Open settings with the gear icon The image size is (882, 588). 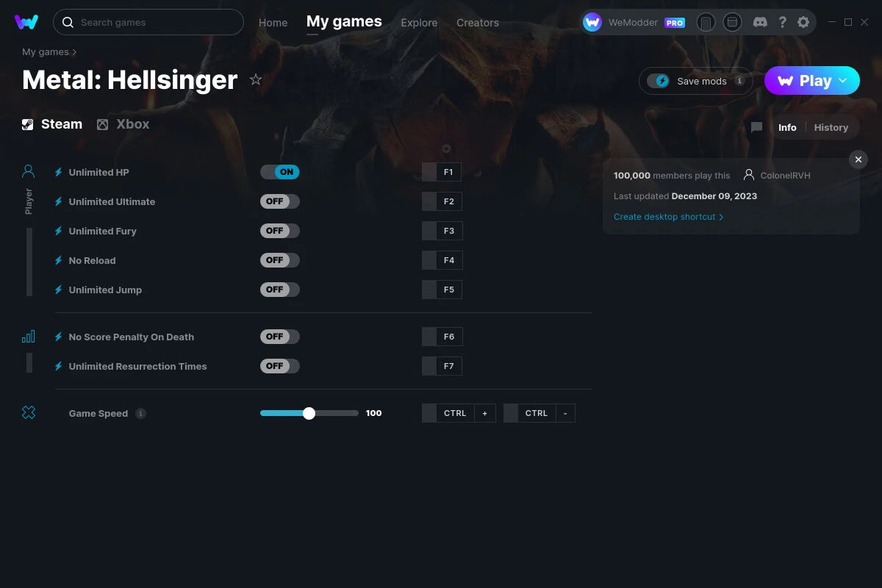coord(803,22)
